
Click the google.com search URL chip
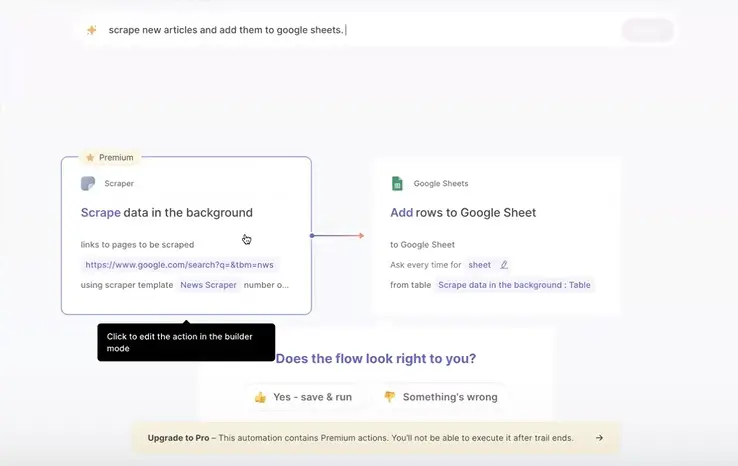point(179,265)
